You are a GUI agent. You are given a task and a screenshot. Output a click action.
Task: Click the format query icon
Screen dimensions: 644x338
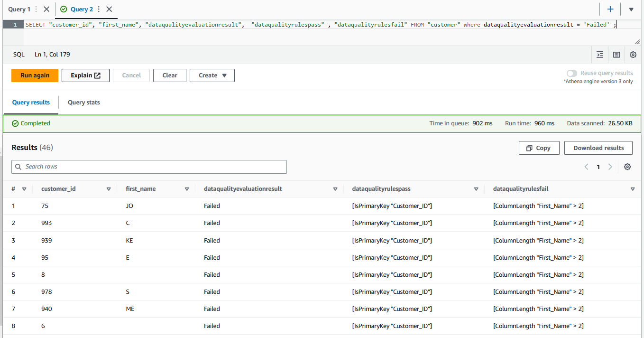(600, 55)
